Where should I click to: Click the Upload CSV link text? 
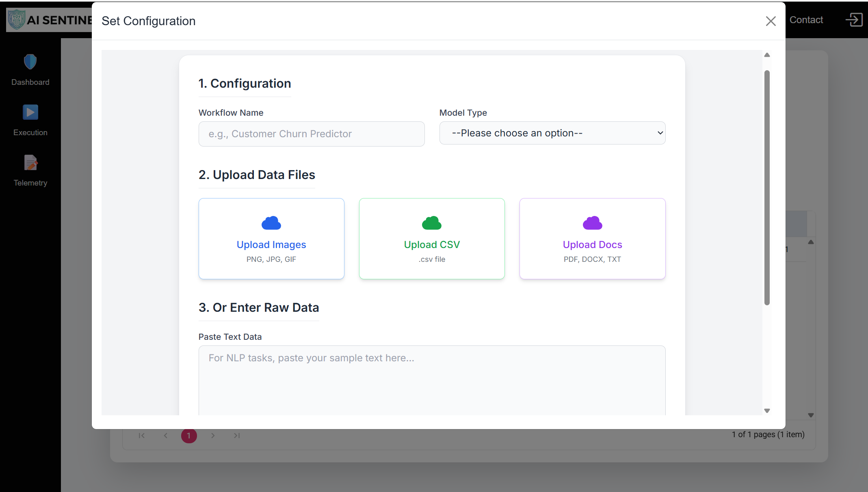431,244
